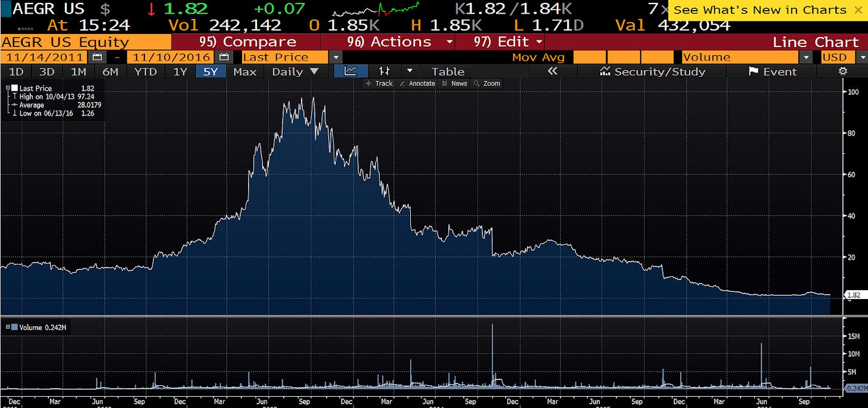Click See What's New in Charts
This screenshot has width=868, height=408.
[760, 10]
